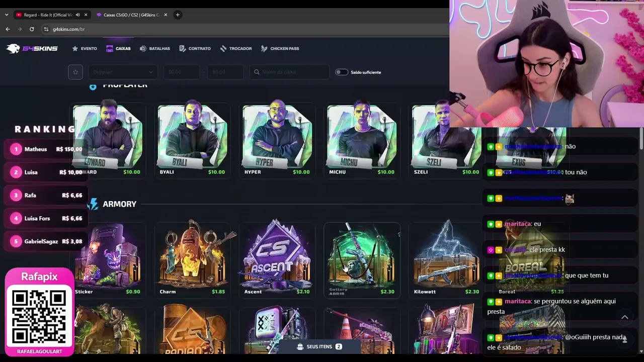644x362 pixels.
Task: Click chat message "que que tem tu"
Action: pos(561,276)
